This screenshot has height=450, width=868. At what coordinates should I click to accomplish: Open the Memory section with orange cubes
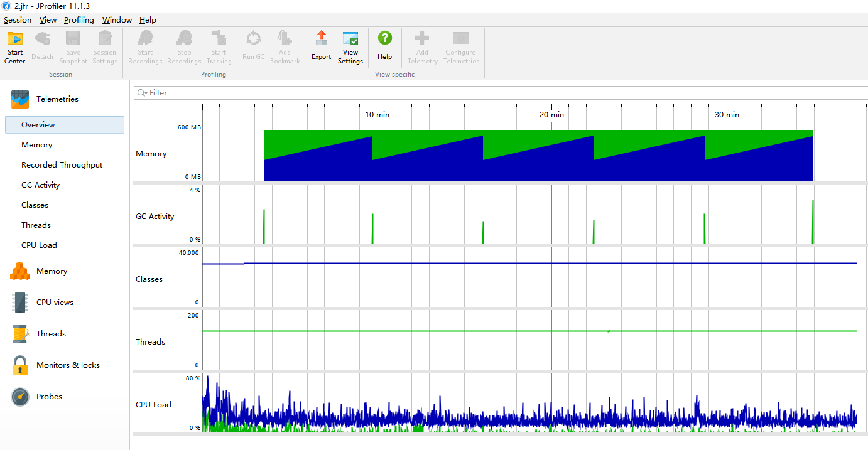click(52, 271)
